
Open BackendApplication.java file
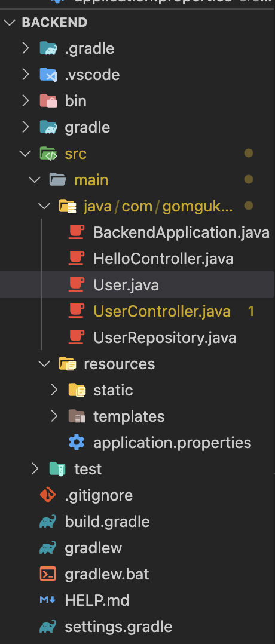(181, 232)
